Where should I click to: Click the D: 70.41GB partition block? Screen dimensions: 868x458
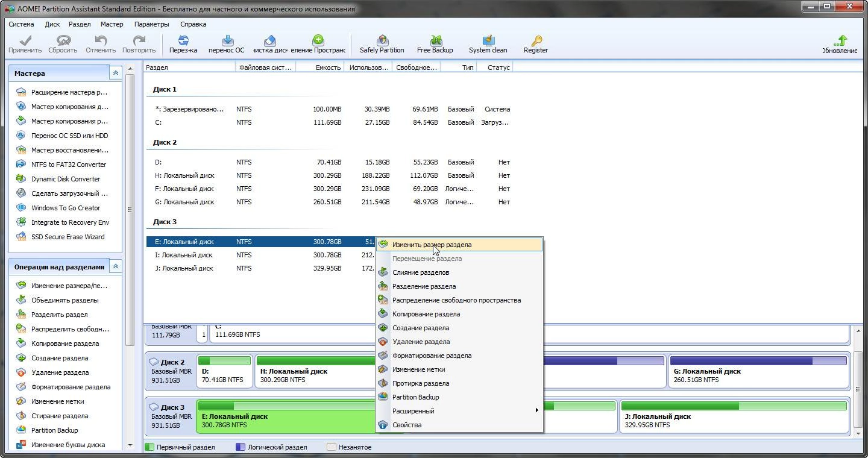coord(224,371)
